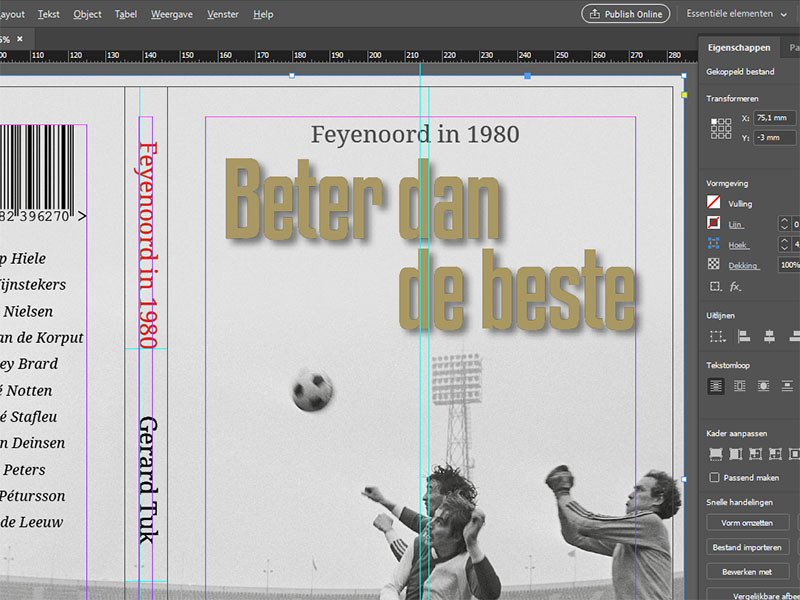Align left edges in Uitlijnen
This screenshot has height=600, width=800.
pyautogui.click(x=744, y=337)
